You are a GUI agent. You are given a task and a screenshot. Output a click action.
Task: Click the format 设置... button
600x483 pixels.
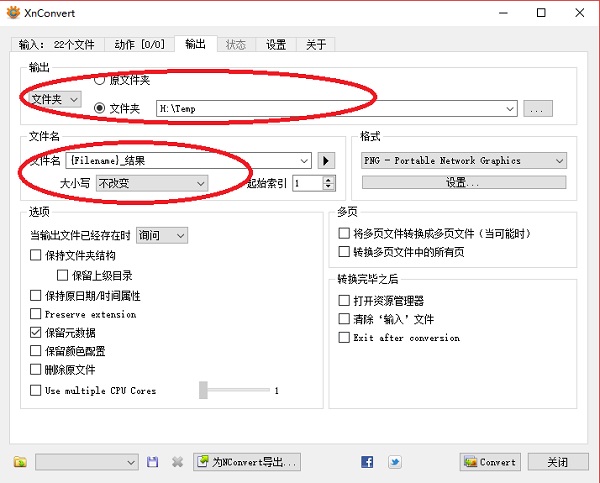coord(463,183)
